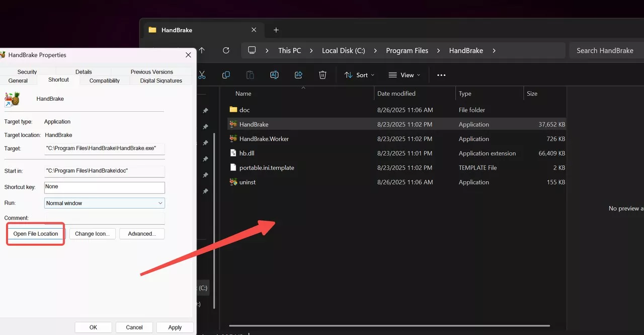Click the Paste icon in Explorer toolbar
The height and width of the screenshot is (335, 644).
click(250, 75)
